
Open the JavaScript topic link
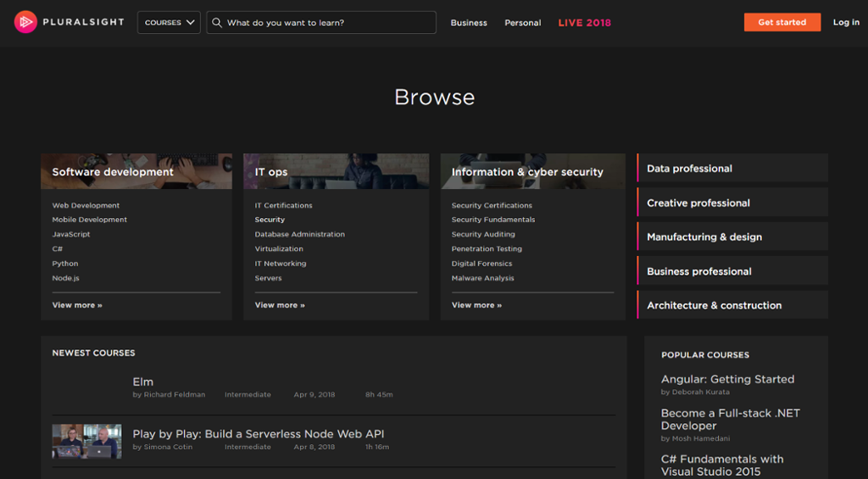[x=71, y=234]
